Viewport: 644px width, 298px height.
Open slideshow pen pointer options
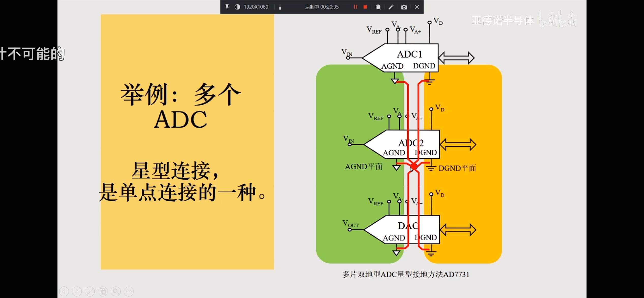(90, 291)
